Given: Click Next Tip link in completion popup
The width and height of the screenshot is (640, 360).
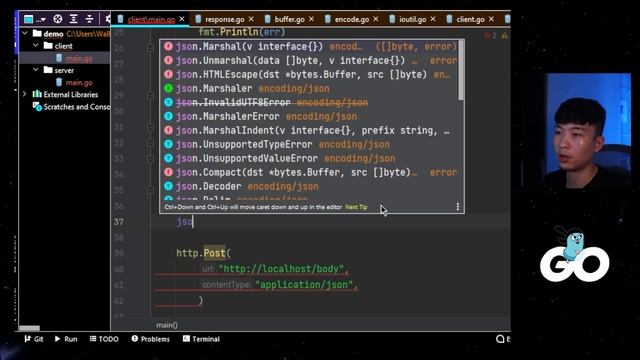Looking at the screenshot, I should point(356,207).
